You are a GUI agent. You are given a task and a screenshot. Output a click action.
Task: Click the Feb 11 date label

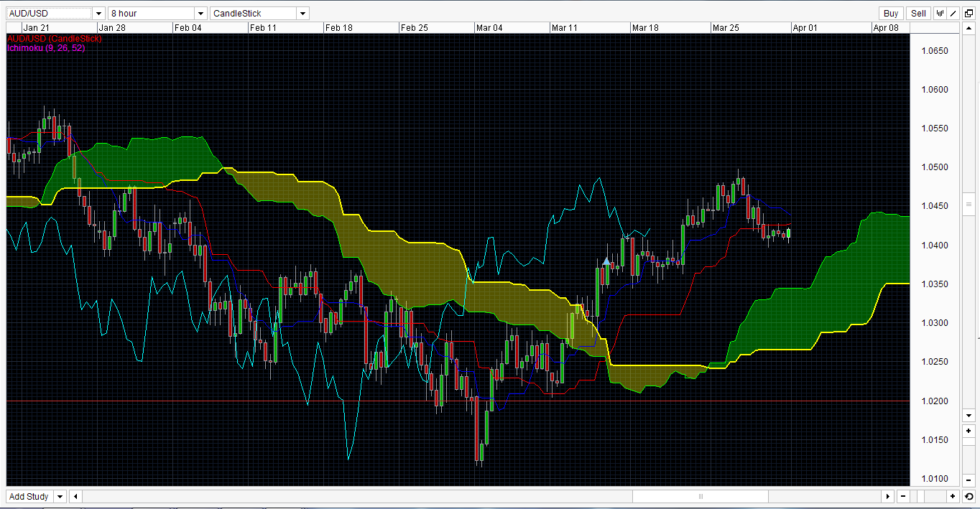point(263,27)
